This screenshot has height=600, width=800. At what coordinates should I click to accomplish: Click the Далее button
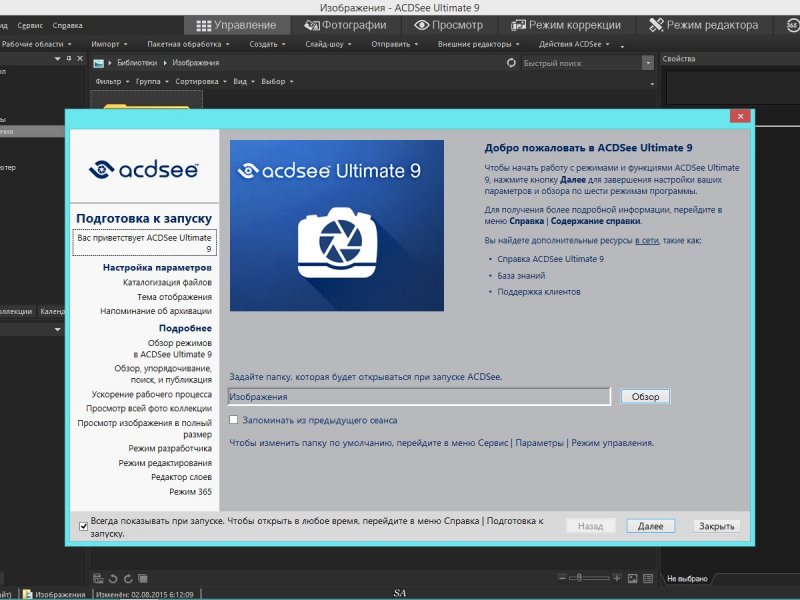click(651, 526)
